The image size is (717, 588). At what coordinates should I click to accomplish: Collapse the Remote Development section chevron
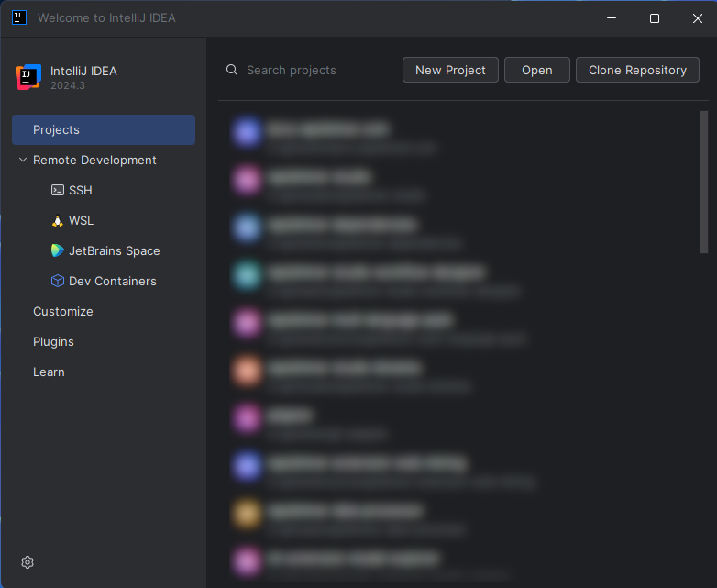[x=23, y=161]
